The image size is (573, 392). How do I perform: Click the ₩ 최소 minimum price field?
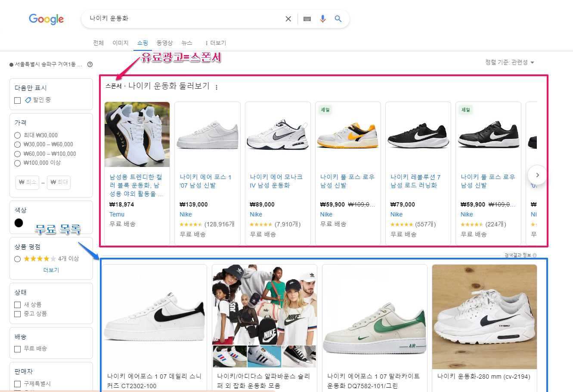tap(28, 182)
